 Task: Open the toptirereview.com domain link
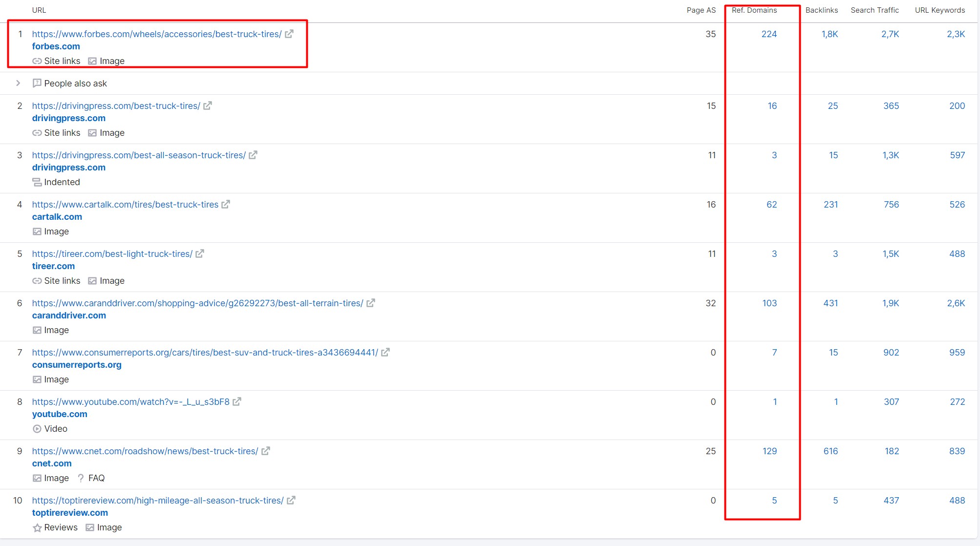pyautogui.click(x=70, y=513)
